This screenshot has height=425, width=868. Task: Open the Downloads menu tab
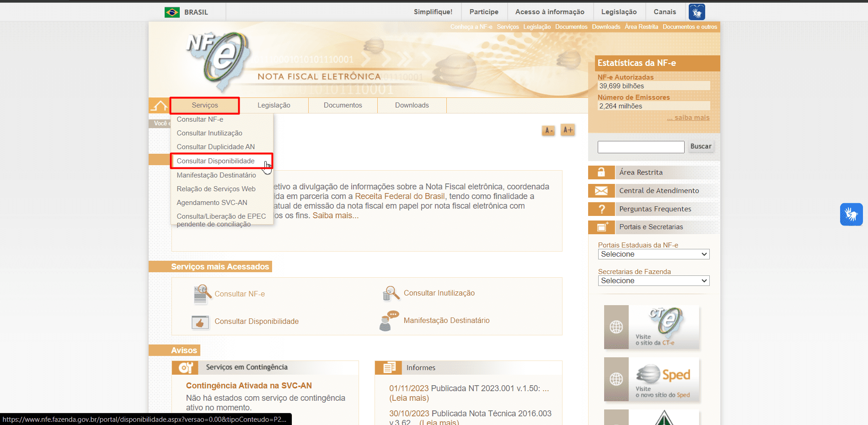coord(412,105)
